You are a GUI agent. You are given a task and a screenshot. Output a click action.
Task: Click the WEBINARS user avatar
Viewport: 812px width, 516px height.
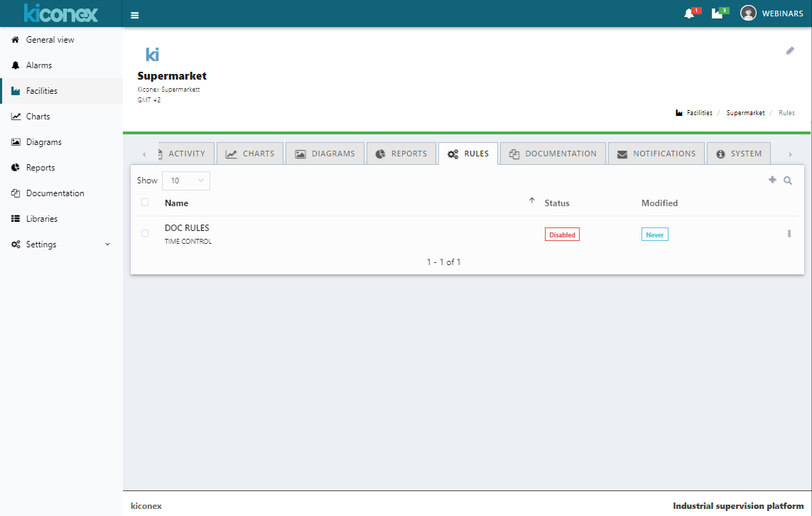[x=748, y=14]
